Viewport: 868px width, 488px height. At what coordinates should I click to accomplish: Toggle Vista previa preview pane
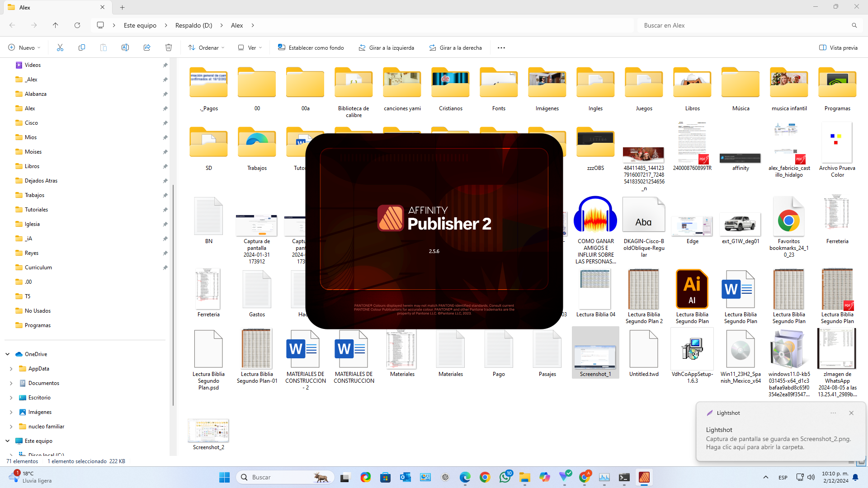pyautogui.click(x=839, y=47)
